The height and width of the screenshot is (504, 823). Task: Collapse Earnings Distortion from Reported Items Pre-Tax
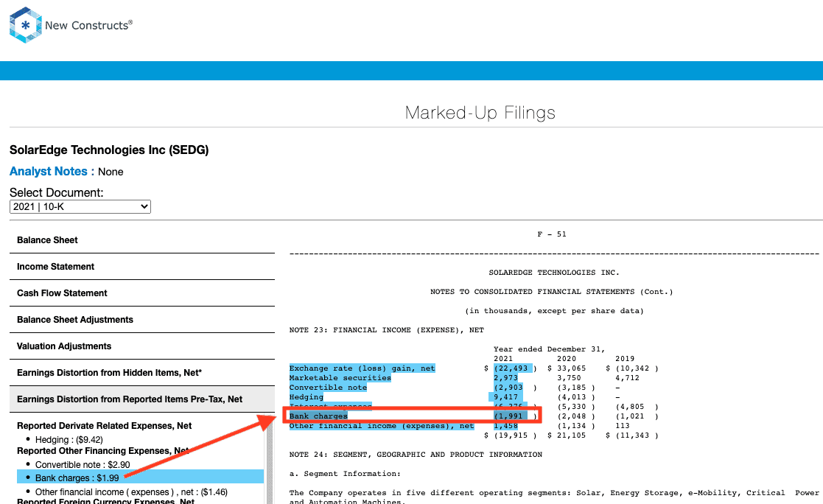click(142, 399)
